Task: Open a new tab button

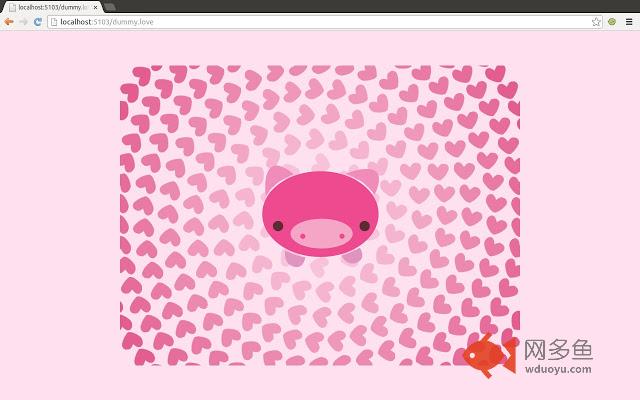Action: [x=109, y=7]
